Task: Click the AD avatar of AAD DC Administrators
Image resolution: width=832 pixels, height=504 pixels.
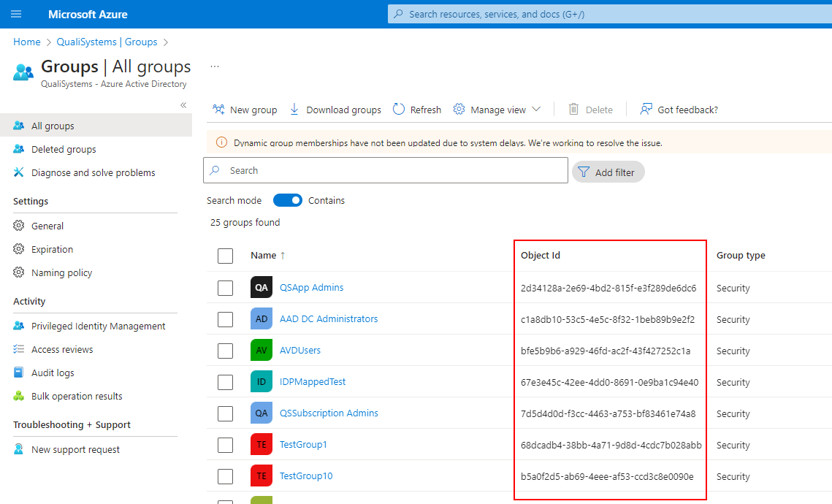Action: 262,318
